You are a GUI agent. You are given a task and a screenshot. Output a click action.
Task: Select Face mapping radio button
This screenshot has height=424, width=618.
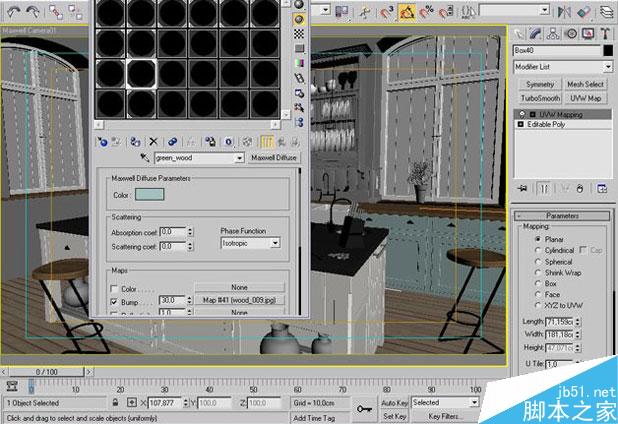538,294
